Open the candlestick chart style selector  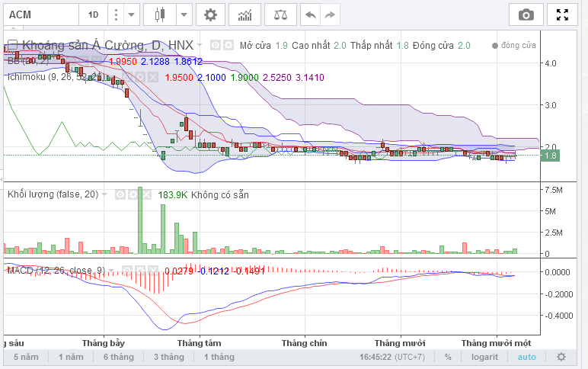(x=160, y=15)
